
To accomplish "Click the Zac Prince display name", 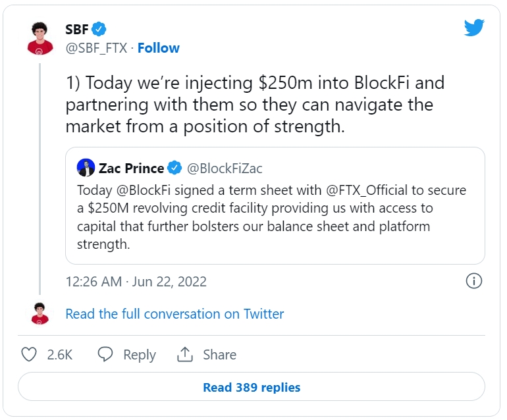I will (x=131, y=168).
